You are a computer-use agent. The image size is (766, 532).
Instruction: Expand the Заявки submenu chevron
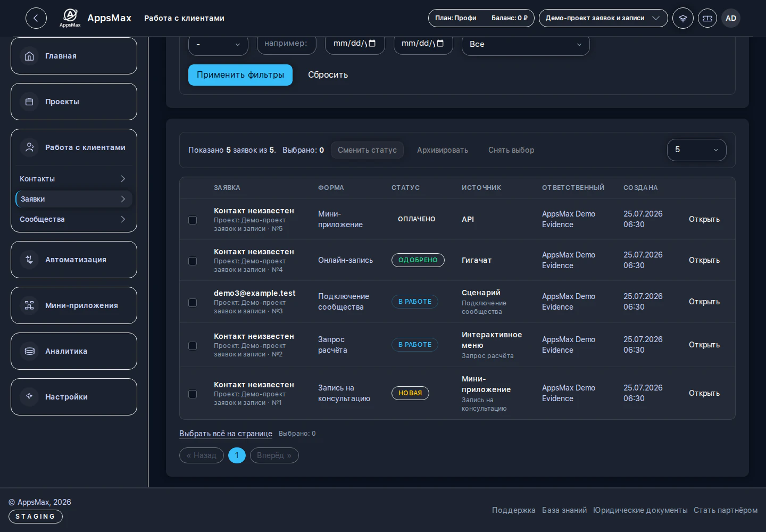point(123,199)
